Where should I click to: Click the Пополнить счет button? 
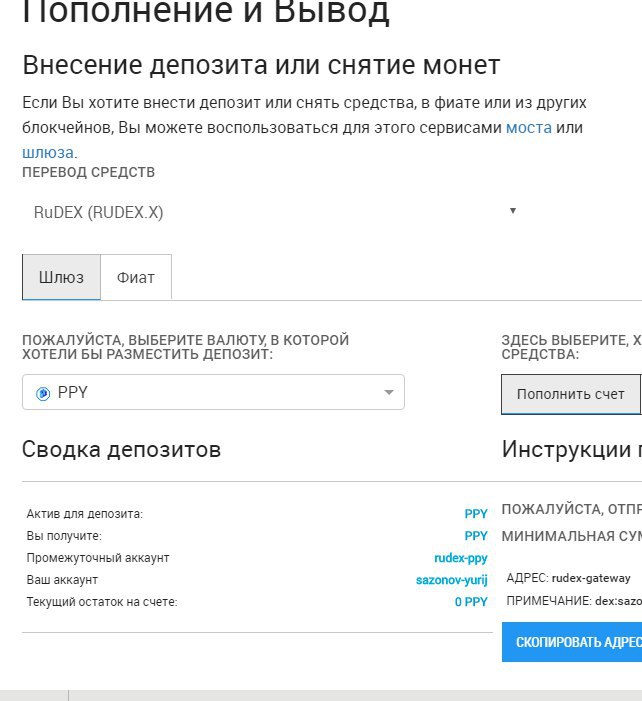pyautogui.click(x=570, y=394)
